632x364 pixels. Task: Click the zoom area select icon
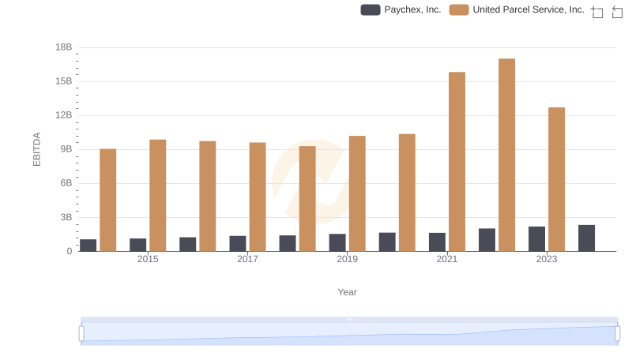pos(597,12)
